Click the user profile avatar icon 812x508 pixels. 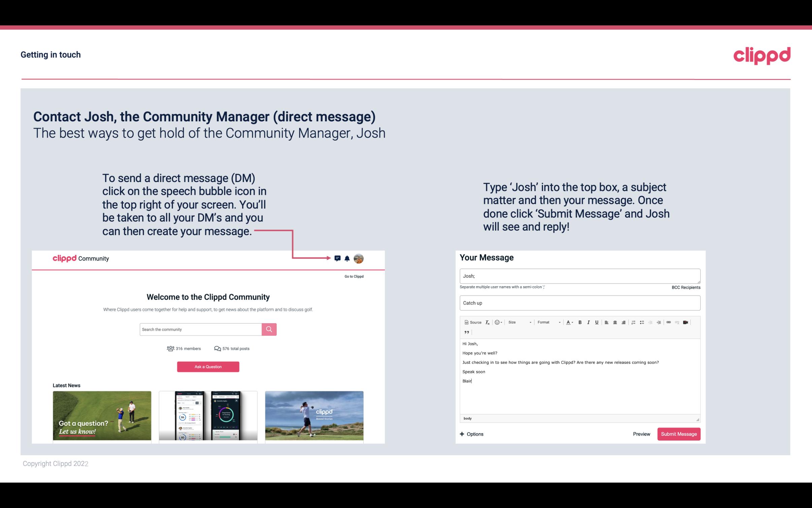[360, 259]
